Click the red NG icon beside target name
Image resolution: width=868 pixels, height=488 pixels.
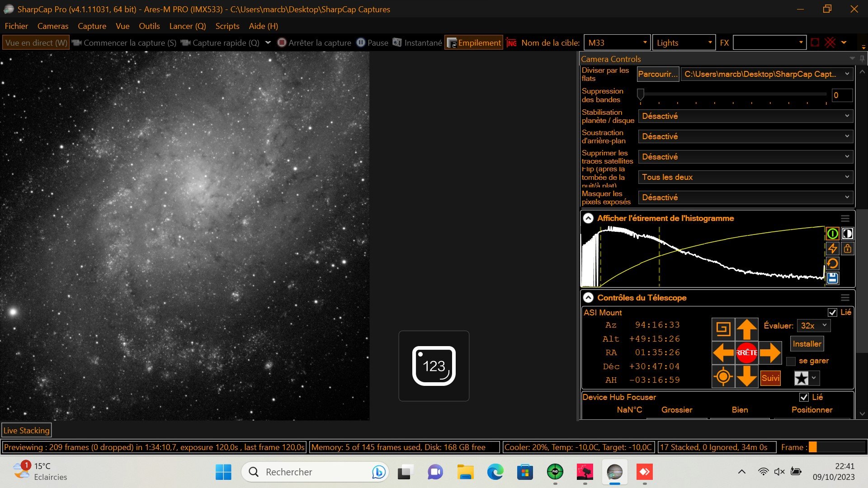coord(511,42)
